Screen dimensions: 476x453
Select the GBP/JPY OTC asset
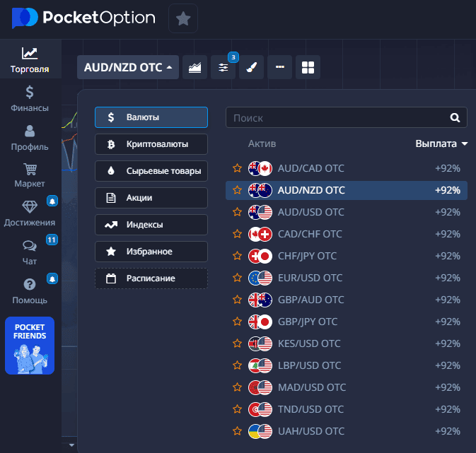pos(347,322)
